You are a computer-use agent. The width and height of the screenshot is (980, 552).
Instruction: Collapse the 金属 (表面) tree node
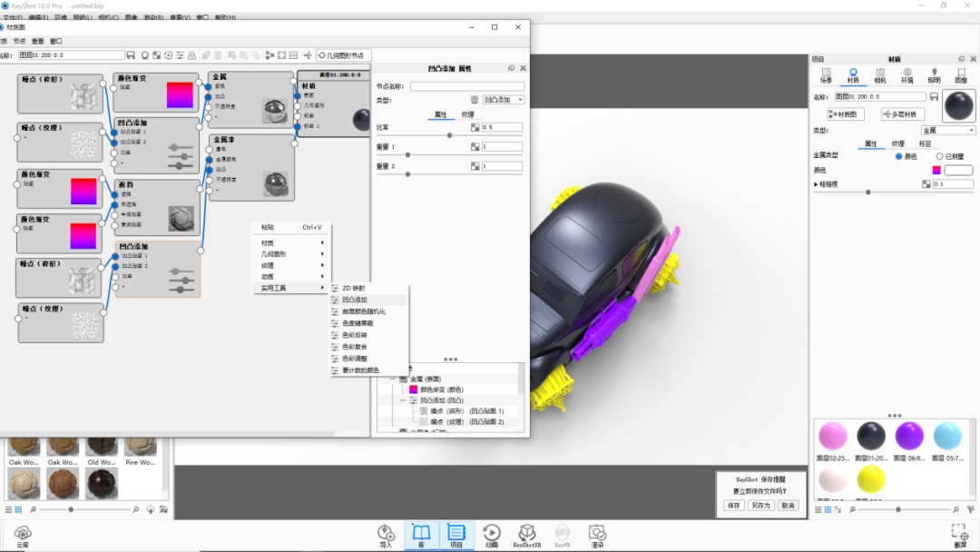[x=393, y=379]
